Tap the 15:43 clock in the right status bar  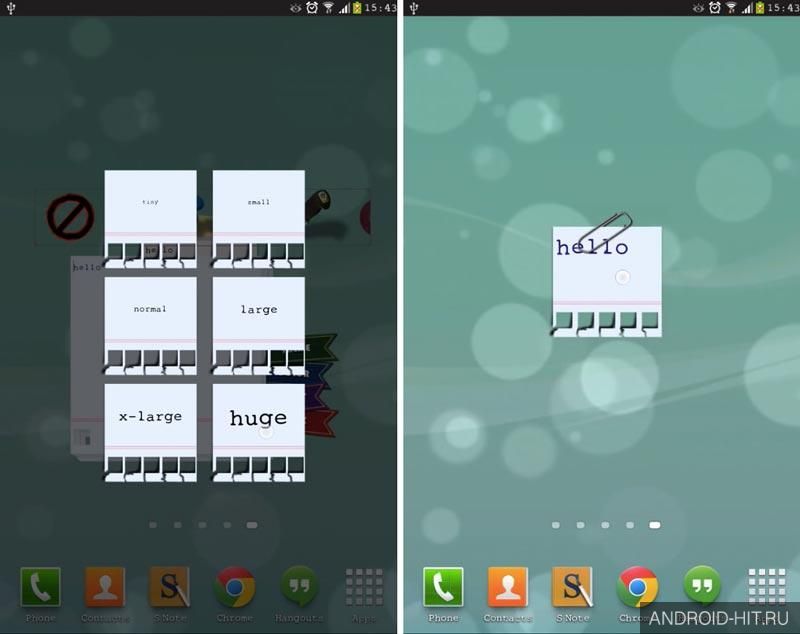[x=783, y=8]
